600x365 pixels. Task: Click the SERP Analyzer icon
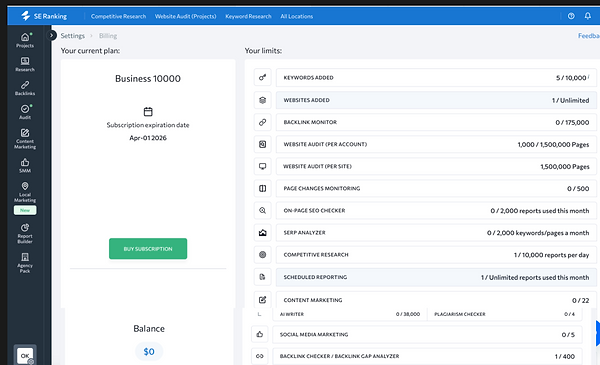(x=262, y=233)
